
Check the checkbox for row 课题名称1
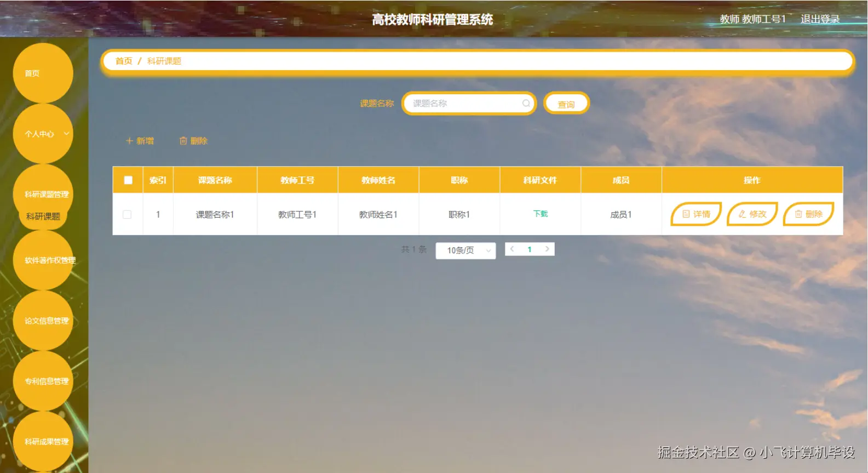(x=127, y=214)
